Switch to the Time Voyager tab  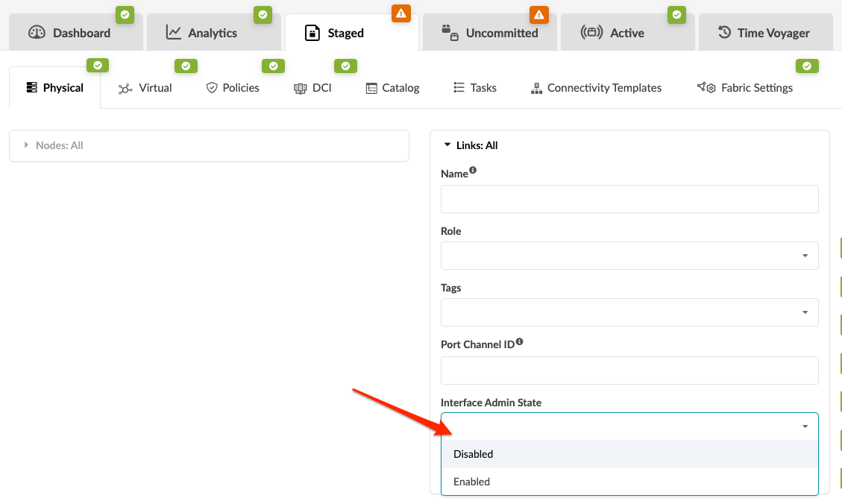click(x=764, y=33)
